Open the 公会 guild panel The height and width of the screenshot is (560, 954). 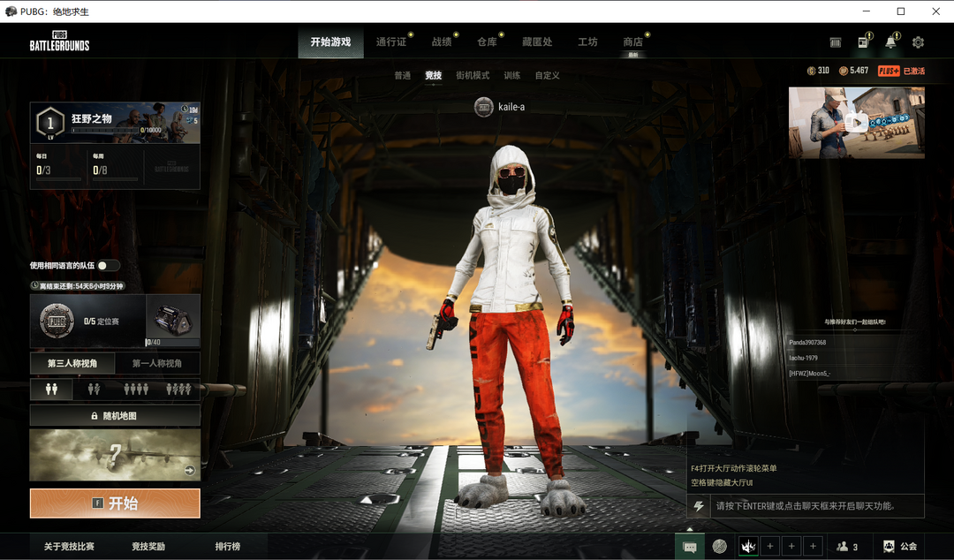tap(900, 547)
